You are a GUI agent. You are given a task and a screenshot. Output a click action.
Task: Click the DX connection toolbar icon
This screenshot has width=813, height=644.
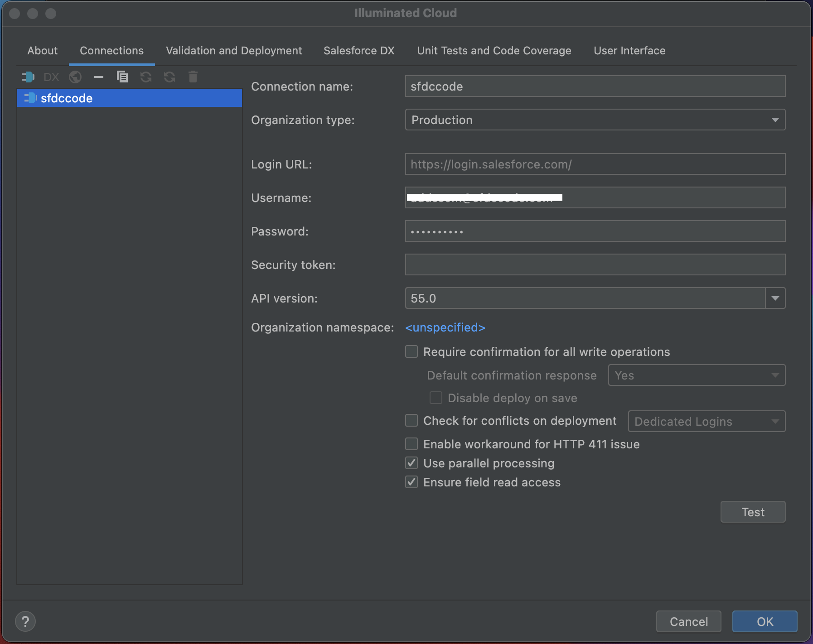pyautogui.click(x=51, y=77)
